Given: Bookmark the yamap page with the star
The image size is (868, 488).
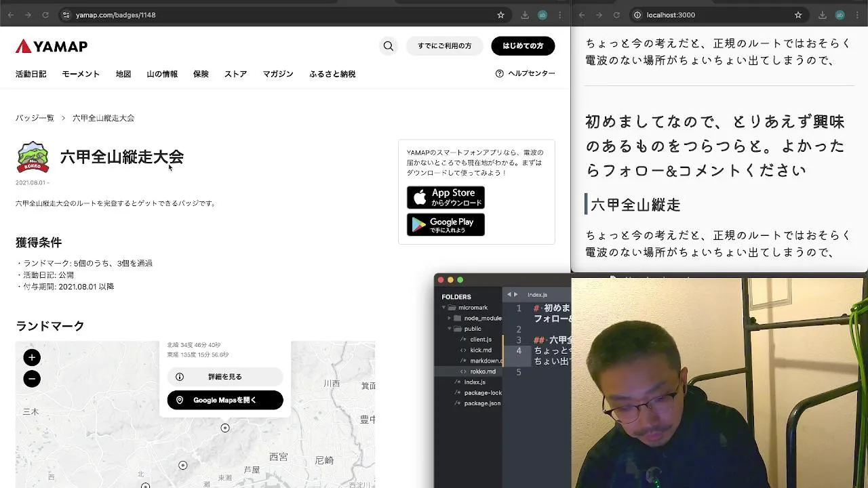Looking at the screenshot, I should 500,15.
